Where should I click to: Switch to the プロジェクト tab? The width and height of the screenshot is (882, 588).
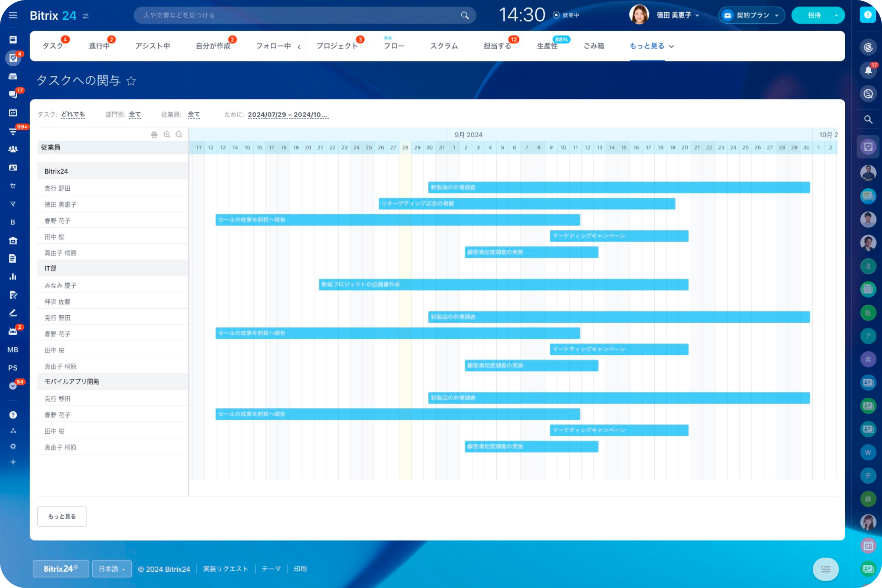pyautogui.click(x=337, y=45)
